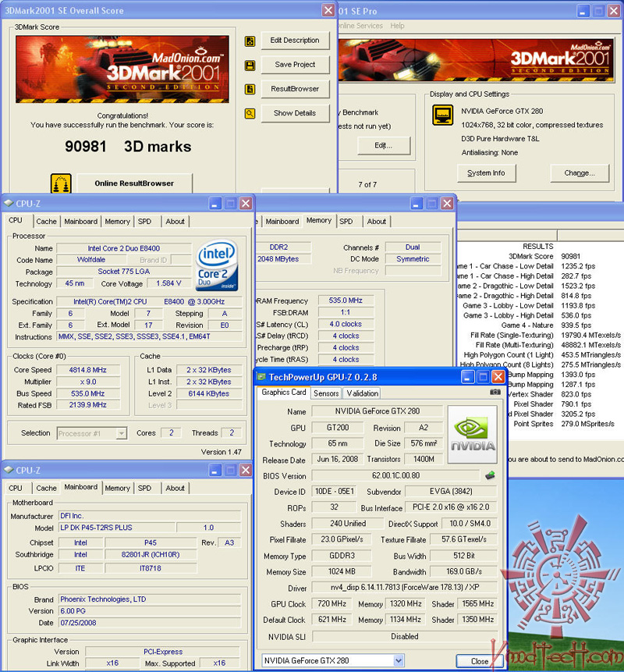Click the GPU Clock 720 MHz field
The height and width of the screenshot is (672, 624).
pos(331,604)
